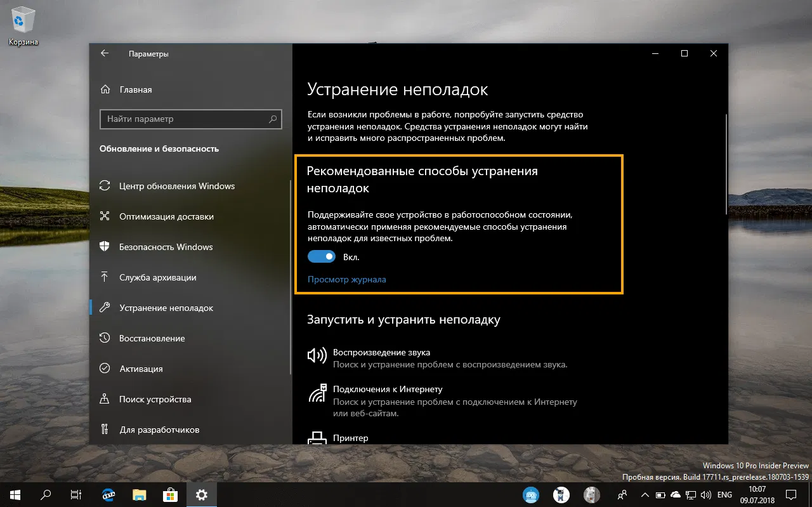
Task: Open File Explorer from the taskbar
Action: tap(140, 494)
